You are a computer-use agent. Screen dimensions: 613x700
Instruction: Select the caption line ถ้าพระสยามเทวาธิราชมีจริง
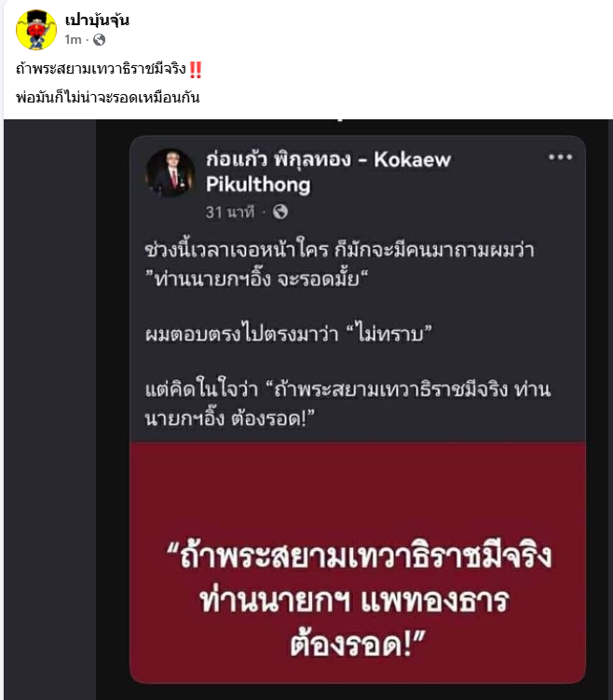point(101,69)
